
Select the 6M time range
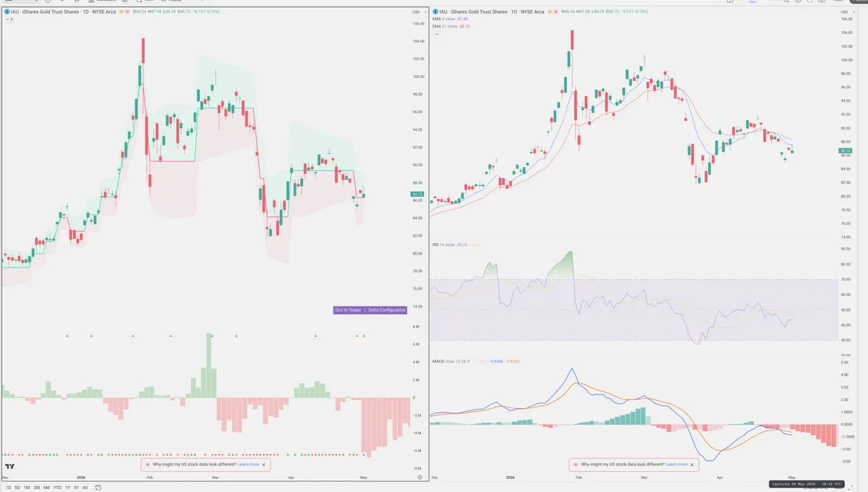point(46,488)
